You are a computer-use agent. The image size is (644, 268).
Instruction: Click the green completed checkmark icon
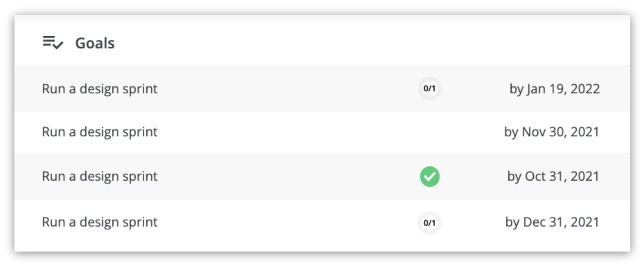click(x=429, y=177)
